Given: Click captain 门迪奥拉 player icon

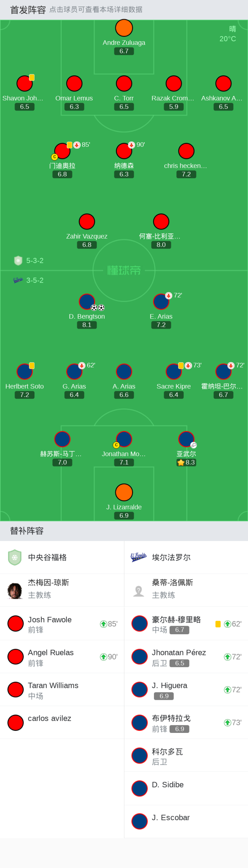Looking at the screenshot, I should [x=62, y=151].
